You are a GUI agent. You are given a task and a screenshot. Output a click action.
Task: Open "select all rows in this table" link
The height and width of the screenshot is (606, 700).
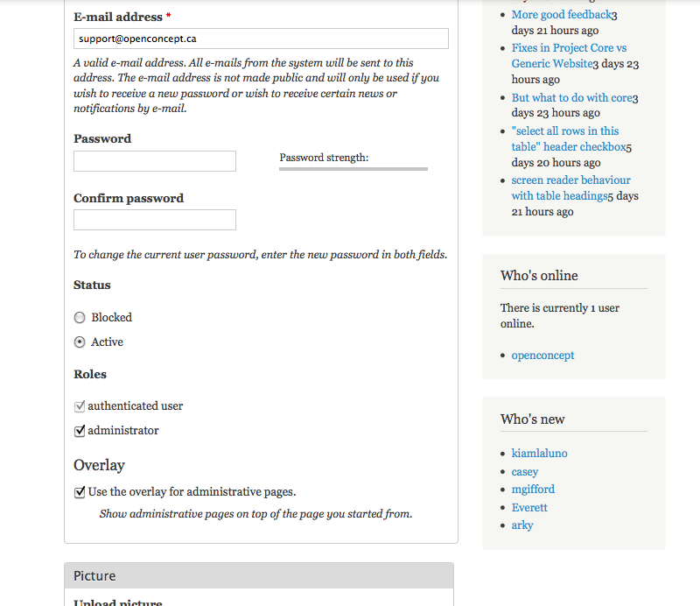click(x=565, y=131)
